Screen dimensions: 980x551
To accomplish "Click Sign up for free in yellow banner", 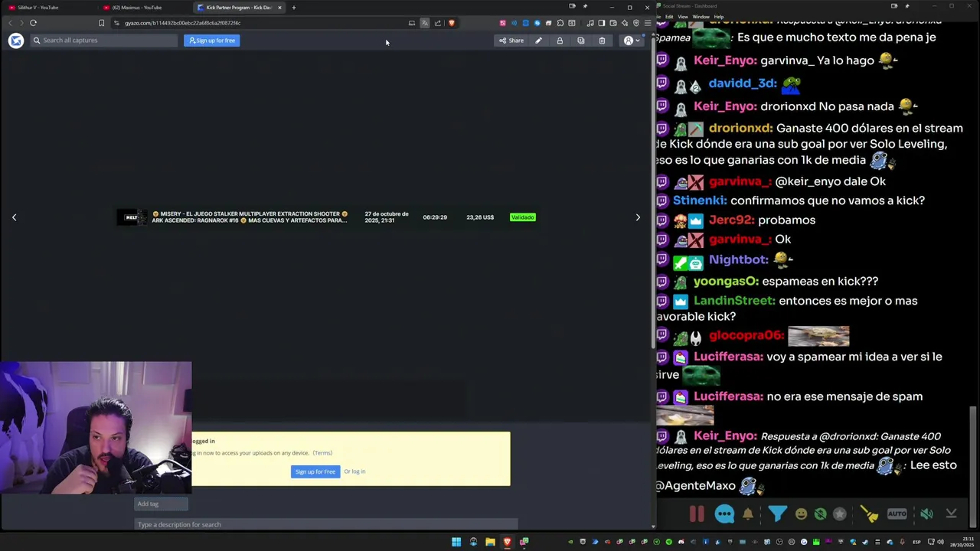I will tap(315, 471).
